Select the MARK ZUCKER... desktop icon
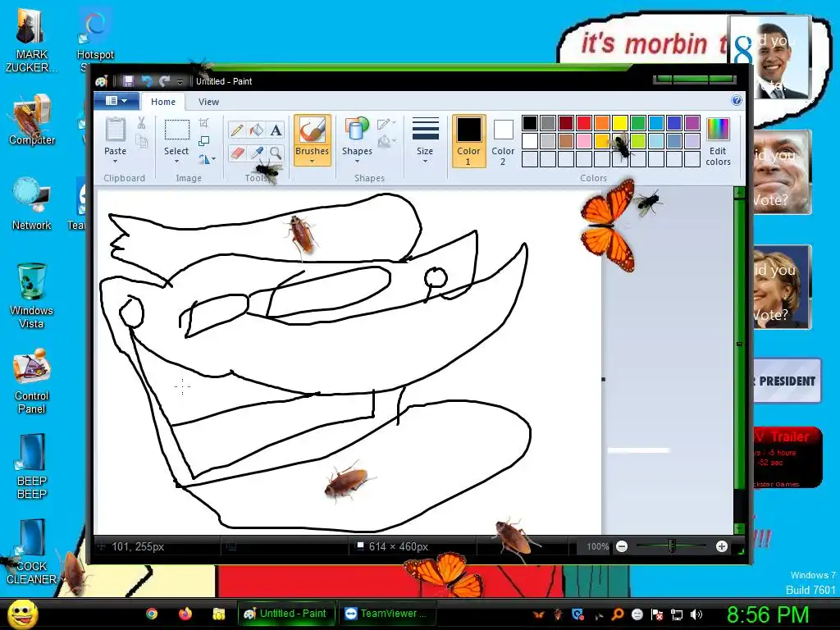 pyautogui.click(x=32, y=40)
